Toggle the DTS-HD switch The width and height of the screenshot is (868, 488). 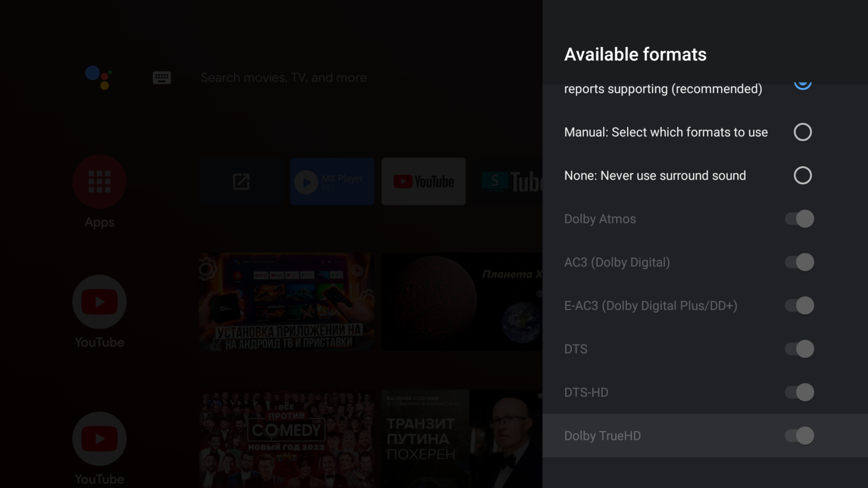(799, 392)
